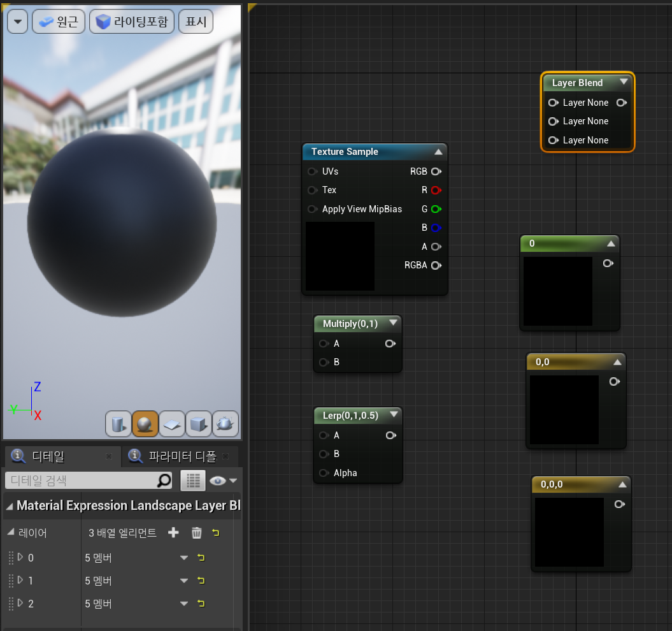Click Texture Sample RGBA output pin

pos(436,266)
